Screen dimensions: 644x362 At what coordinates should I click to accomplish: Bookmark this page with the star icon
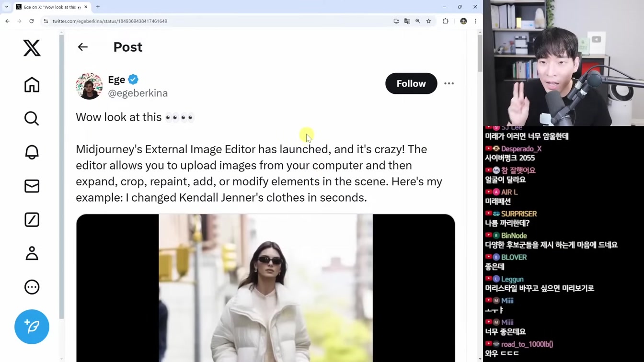point(429,21)
